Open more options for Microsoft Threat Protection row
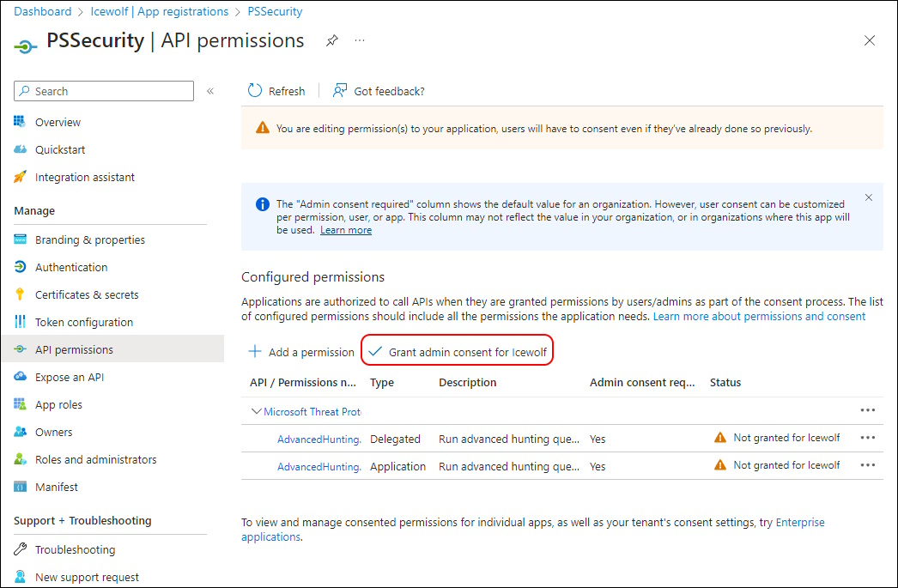898x588 pixels. (x=868, y=410)
